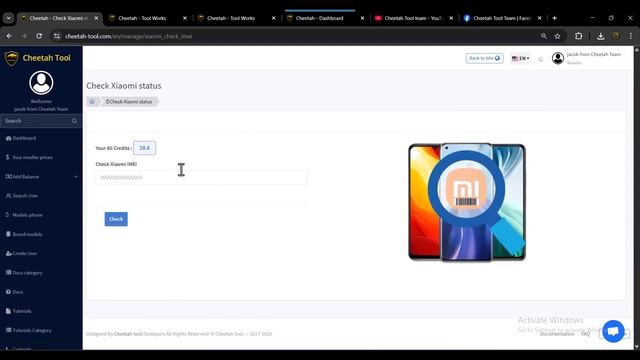Viewport: 640px width, 360px height.
Task: Click the address bar URL
Action: 129,36
